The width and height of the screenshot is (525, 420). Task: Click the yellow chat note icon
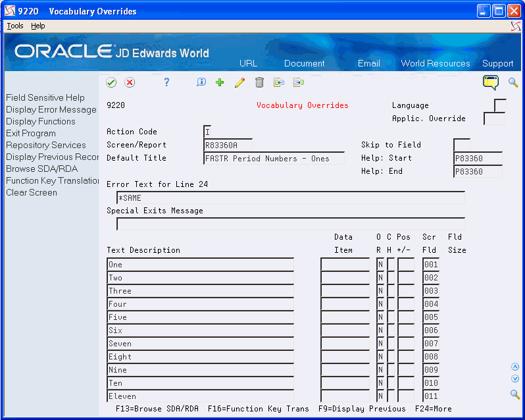pos(491,82)
